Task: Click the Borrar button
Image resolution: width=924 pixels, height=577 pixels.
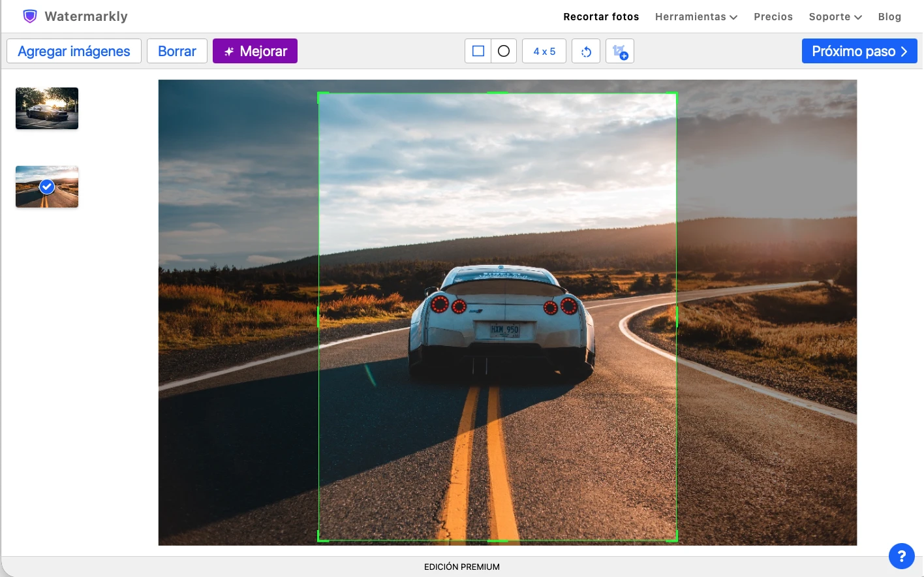Action: (177, 51)
